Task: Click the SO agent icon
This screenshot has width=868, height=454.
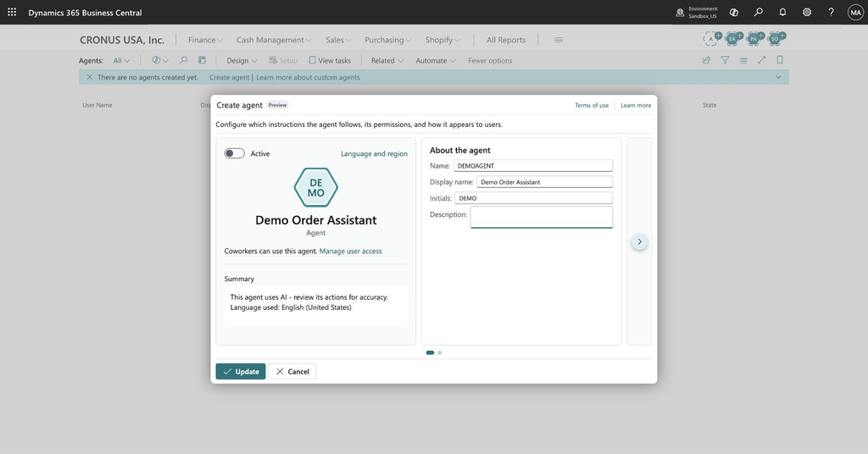Action: click(x=776, y=38)
